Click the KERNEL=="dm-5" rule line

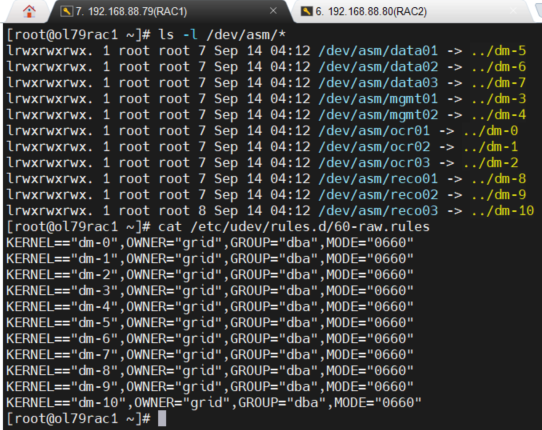(210, 322)
